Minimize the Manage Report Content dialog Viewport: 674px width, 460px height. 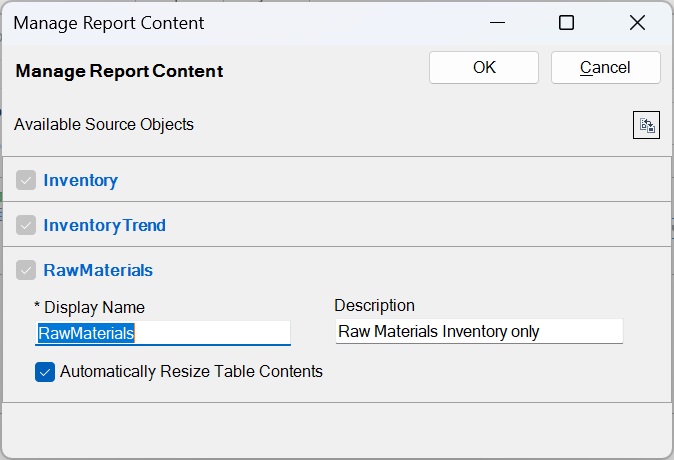pos(496,22)
